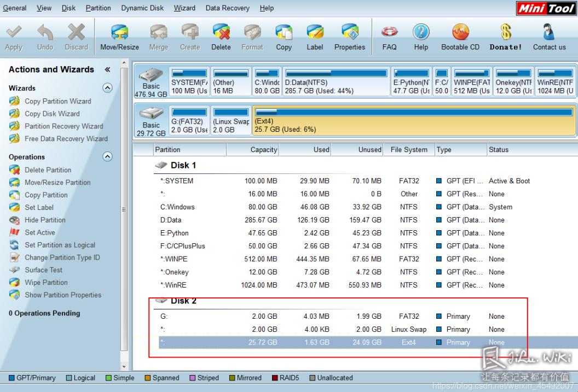The height and width of the screenshot is (392, 578).
Task: Collapse the Actions and Wizards panel
Action: [x=107, y=69]
